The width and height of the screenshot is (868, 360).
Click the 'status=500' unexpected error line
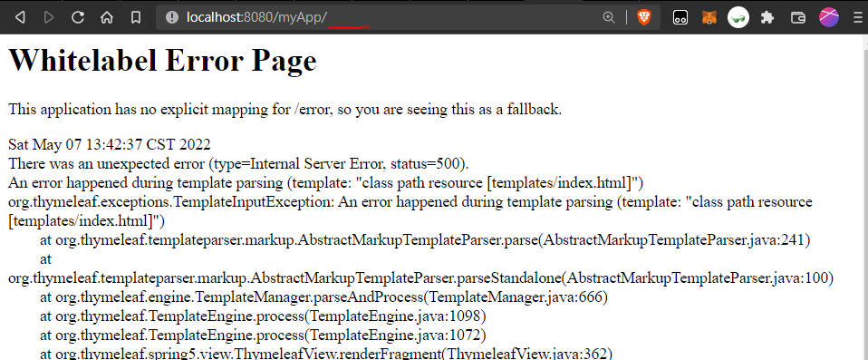coord(239,164)
